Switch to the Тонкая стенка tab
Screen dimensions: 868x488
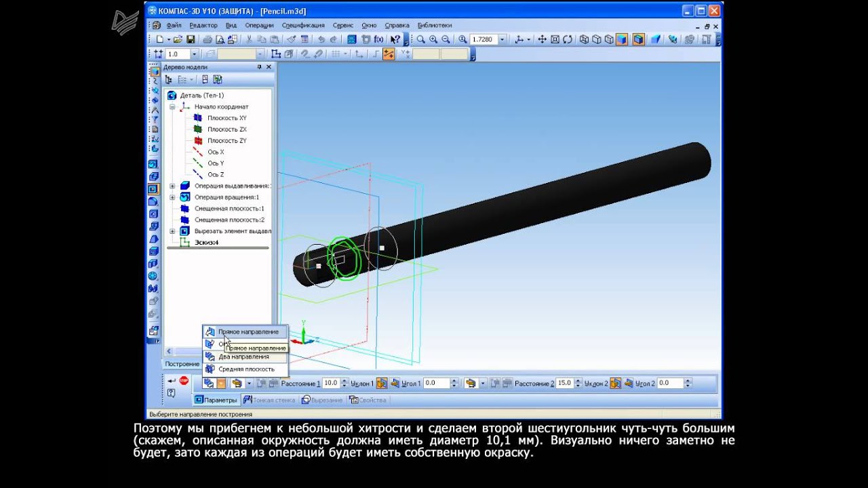[269, 400]
